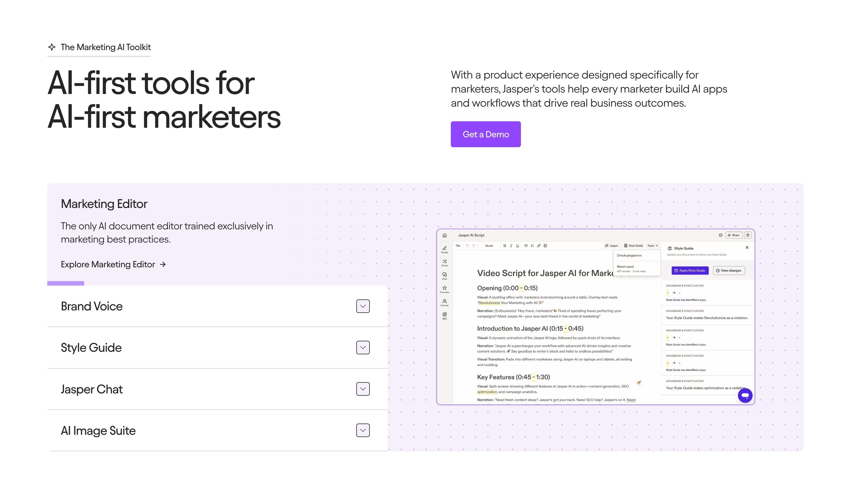Expand the Style Guide accordion section
The image size is (851, 504).
363,348
